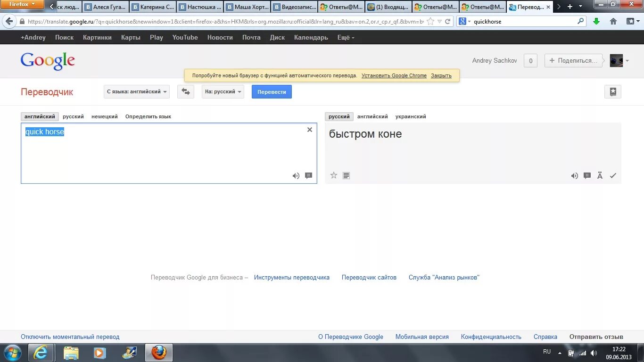Open the source language dropdown

click(x=137, y=91)
